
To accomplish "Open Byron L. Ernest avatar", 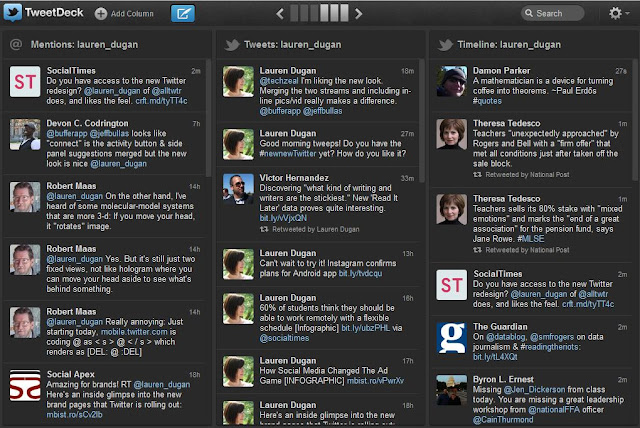I will tap(451, 390).
